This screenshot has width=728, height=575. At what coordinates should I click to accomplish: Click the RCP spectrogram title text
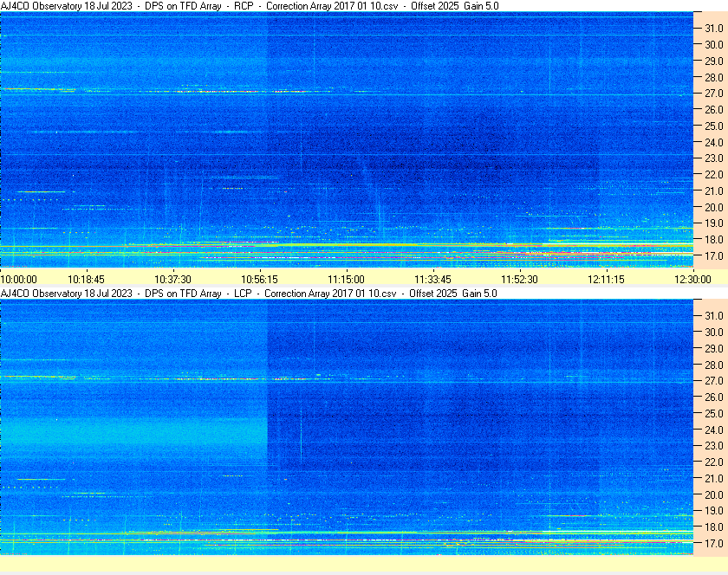pyautogui.click(x=250, y=6)
